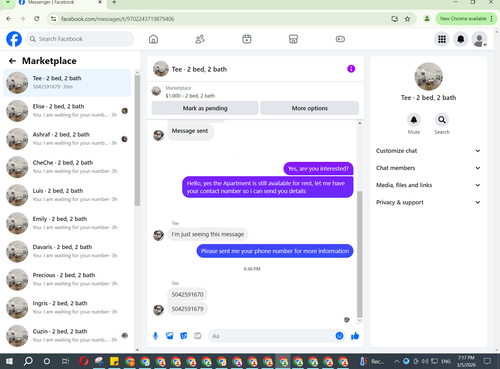Click the $1,000 - 2 bed, 2 bath listing

190,96
